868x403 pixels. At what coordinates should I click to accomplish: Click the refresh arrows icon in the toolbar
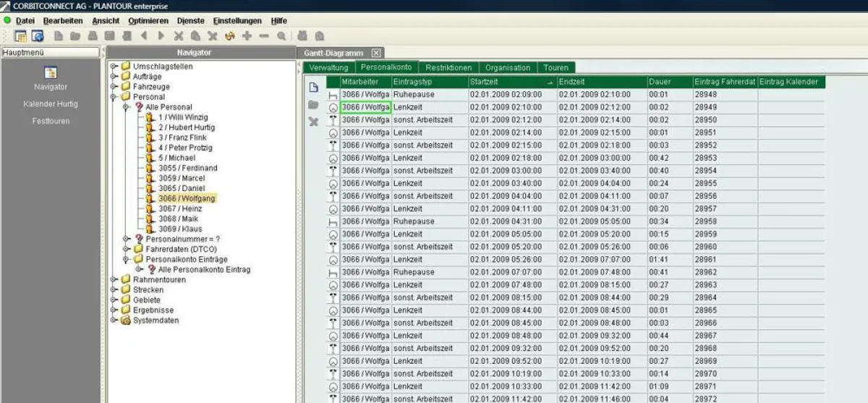pyautogui.click(x=230, y=35)
